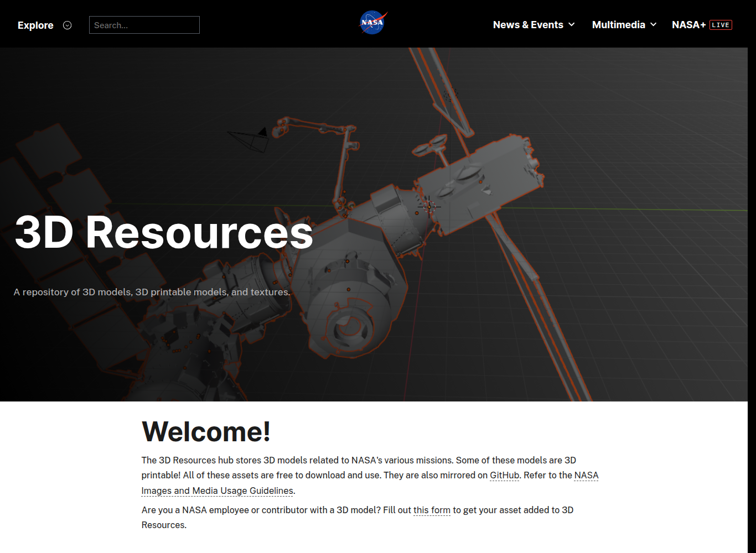Viewport: 756px width, 553px height.
Task: Expand the Multimedia dropdown
Action: point(624,25)
